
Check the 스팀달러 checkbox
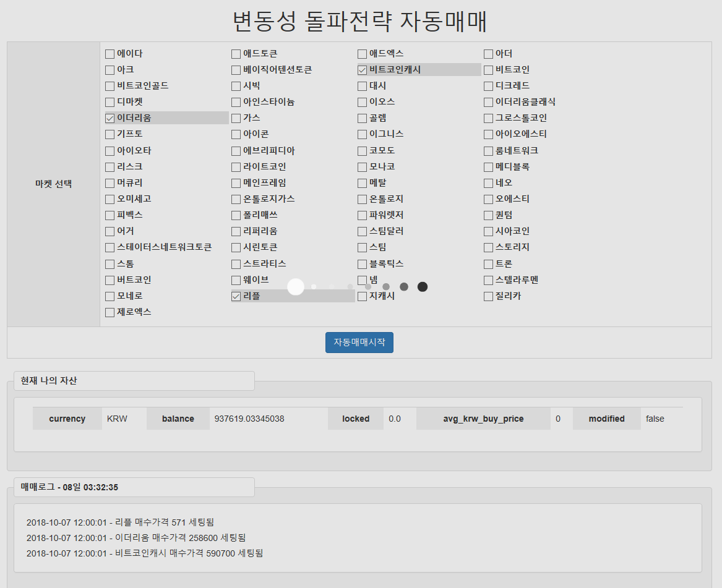362,231
